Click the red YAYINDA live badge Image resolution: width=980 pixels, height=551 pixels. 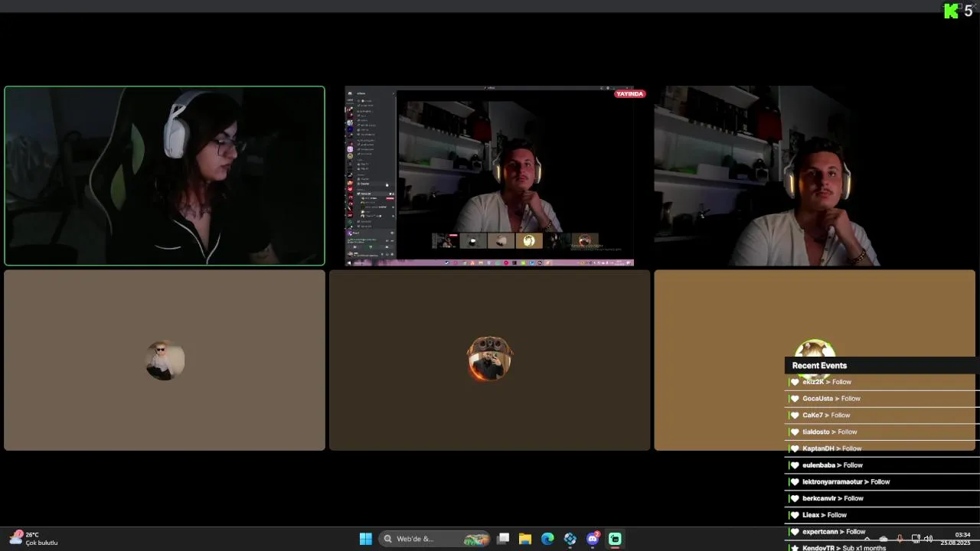630,94
